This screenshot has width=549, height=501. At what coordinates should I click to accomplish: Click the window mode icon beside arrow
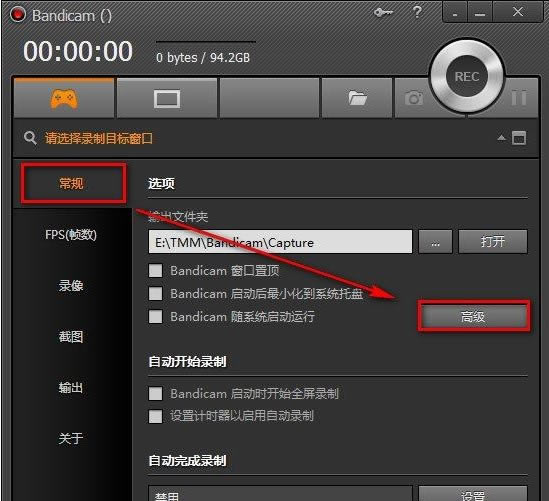click(x=519, y=138)
